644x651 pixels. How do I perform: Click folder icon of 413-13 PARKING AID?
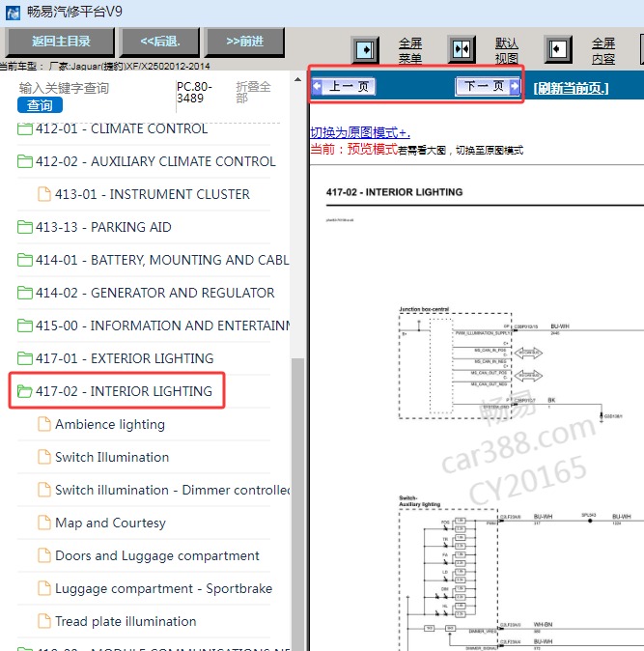[x=25, y=227]
